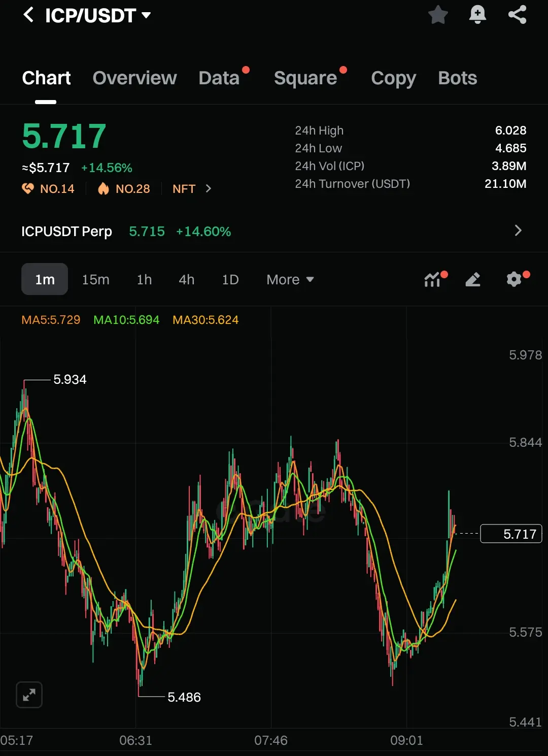Image resolution: width=548 pixels, height=756 pixels.
Task: Select the 4h timeframe
Action: click(186, 280)
